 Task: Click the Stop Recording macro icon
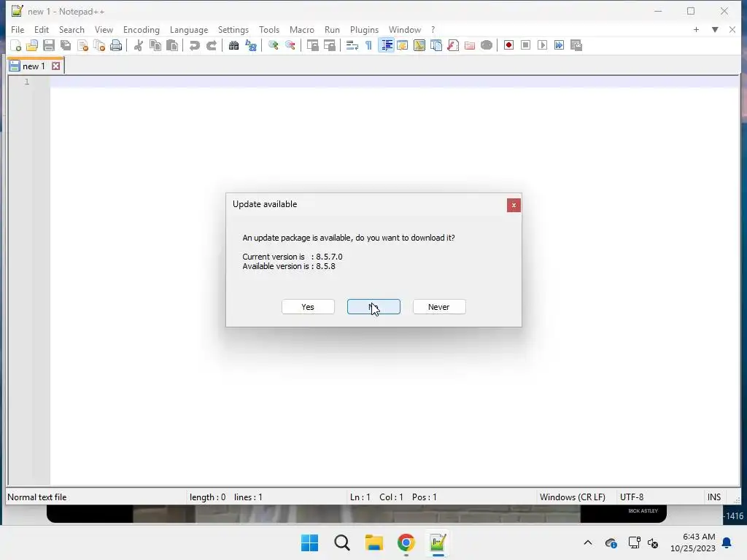tap(525, 45)
